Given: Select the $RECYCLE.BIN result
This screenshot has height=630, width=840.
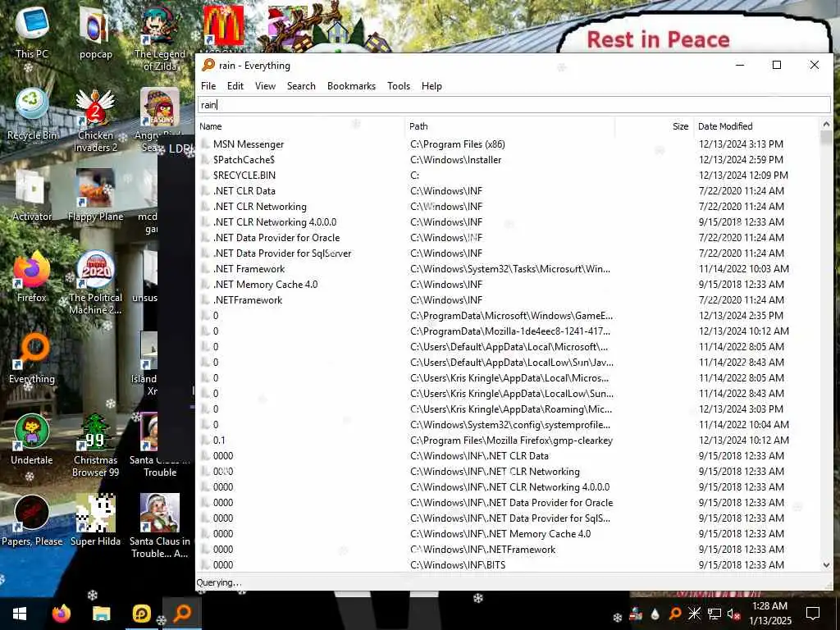Looking at the screenshot, I should tap(508, 176).
